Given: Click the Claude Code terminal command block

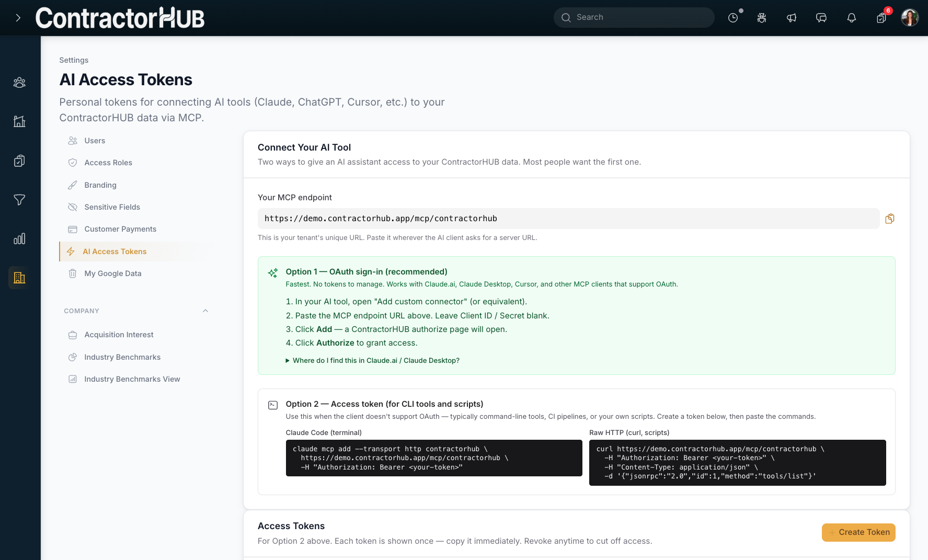Looking at the screenshot, I should point(434,458).
